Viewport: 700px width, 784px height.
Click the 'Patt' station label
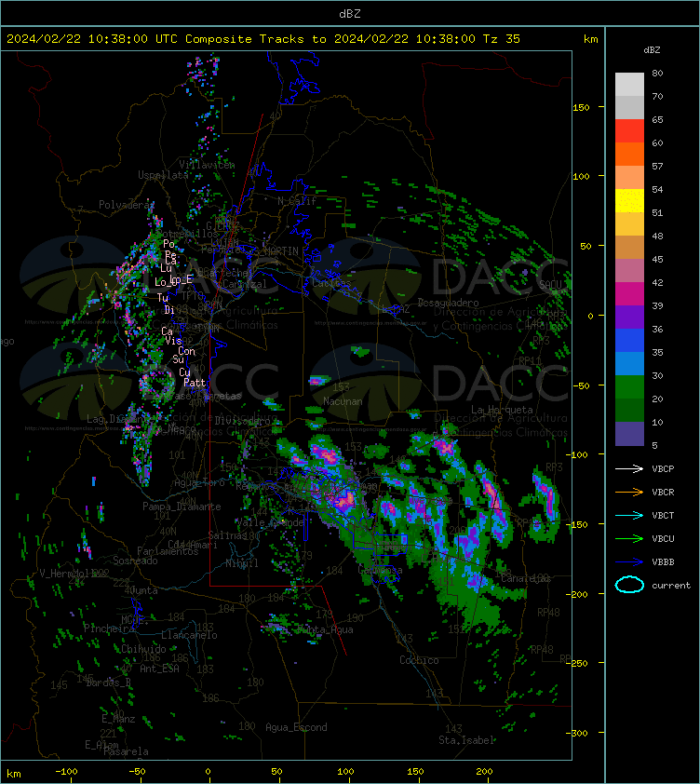(195, 383)
